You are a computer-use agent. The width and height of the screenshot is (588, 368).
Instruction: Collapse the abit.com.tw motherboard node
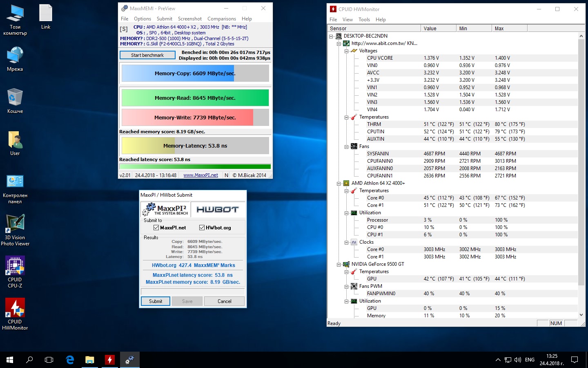[339, 43]
